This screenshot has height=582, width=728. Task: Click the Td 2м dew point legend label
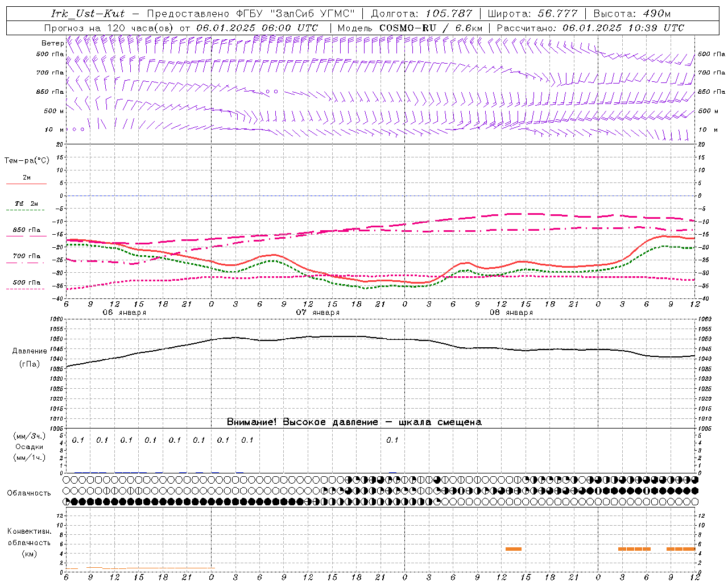(x=27, y=203)
